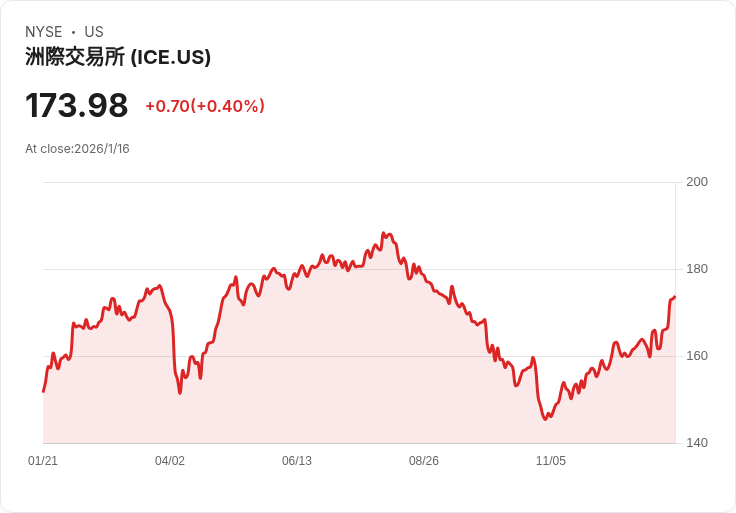Click the NYSE exchange label
The height and width of the screenshot is (513, 736).
[44, 31]
